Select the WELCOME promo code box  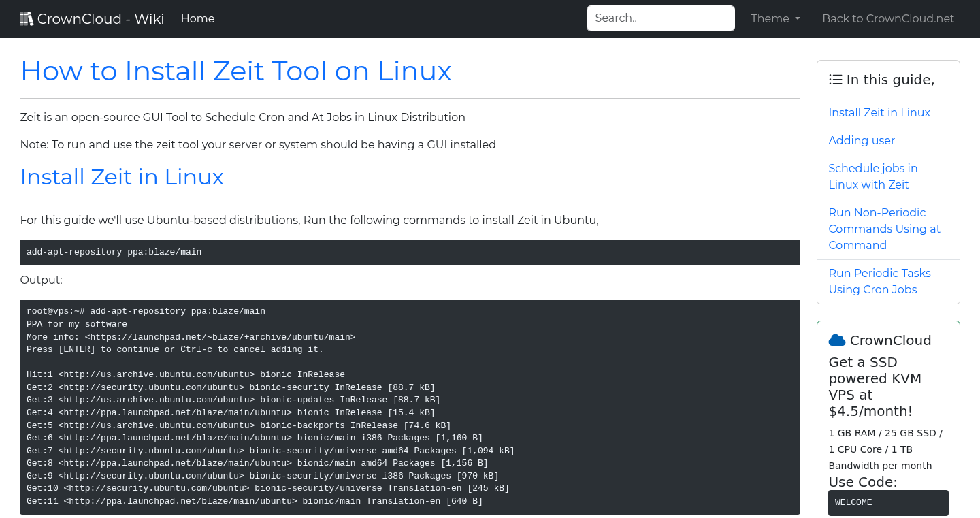tap(888, 502)
